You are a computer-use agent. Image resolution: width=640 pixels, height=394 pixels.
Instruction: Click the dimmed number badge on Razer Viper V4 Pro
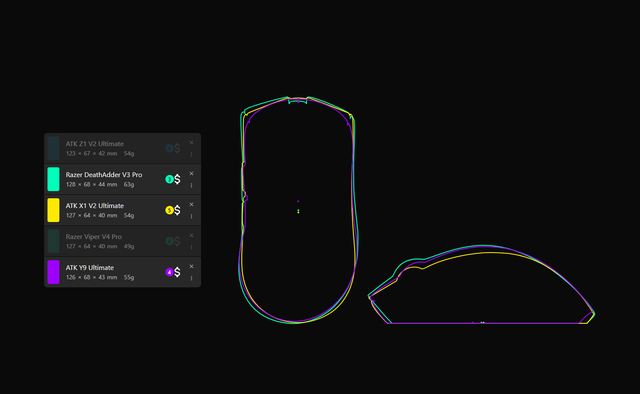coord(169,241)
